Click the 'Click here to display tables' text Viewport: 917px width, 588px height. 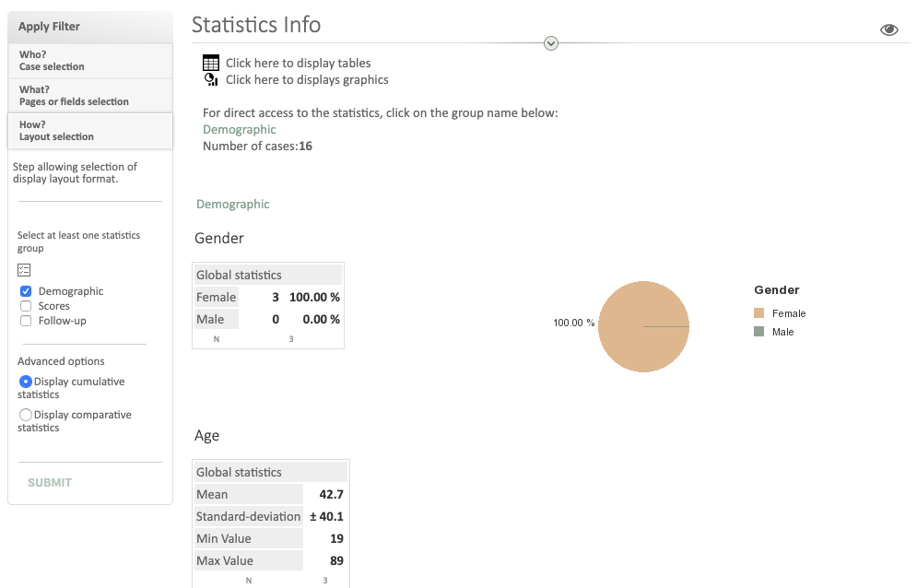[298, 64]
